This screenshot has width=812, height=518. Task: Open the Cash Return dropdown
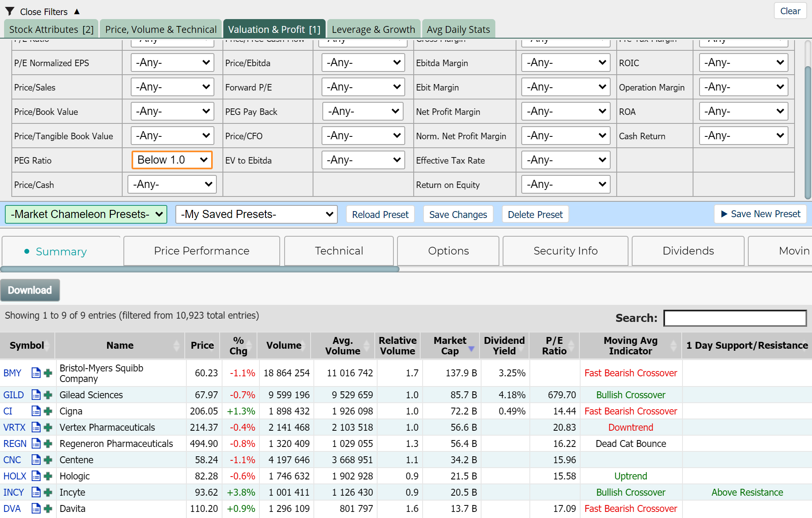[743, 136]
